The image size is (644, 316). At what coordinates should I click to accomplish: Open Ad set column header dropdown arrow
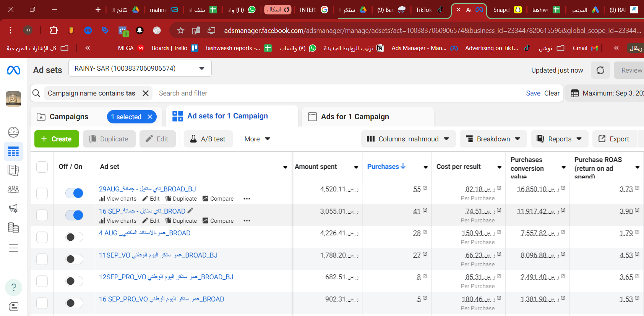coord(285,167)
